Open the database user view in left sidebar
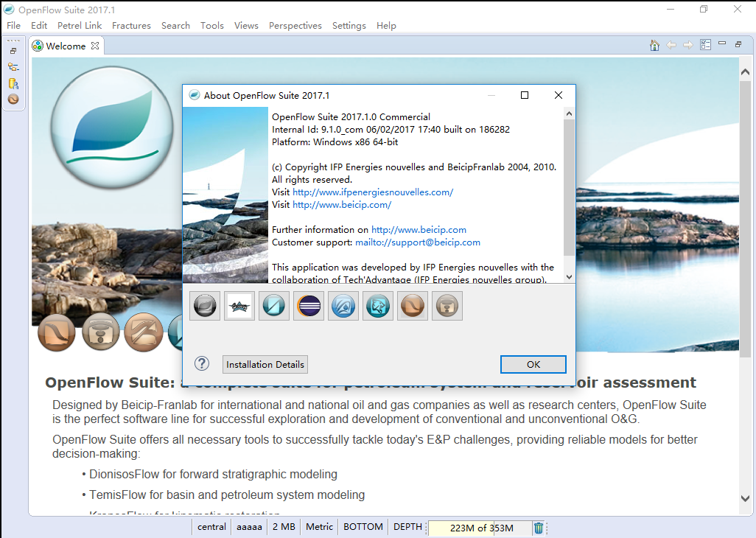This screenshot has width=756, height=538. pos(13,83)
